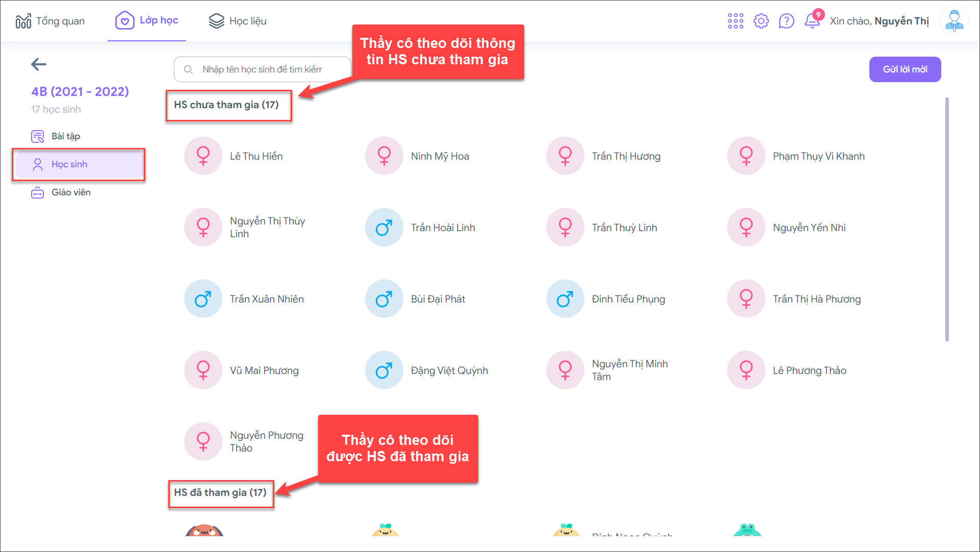
Task: Open the apps grid menu icon
Action: [735, 21]
